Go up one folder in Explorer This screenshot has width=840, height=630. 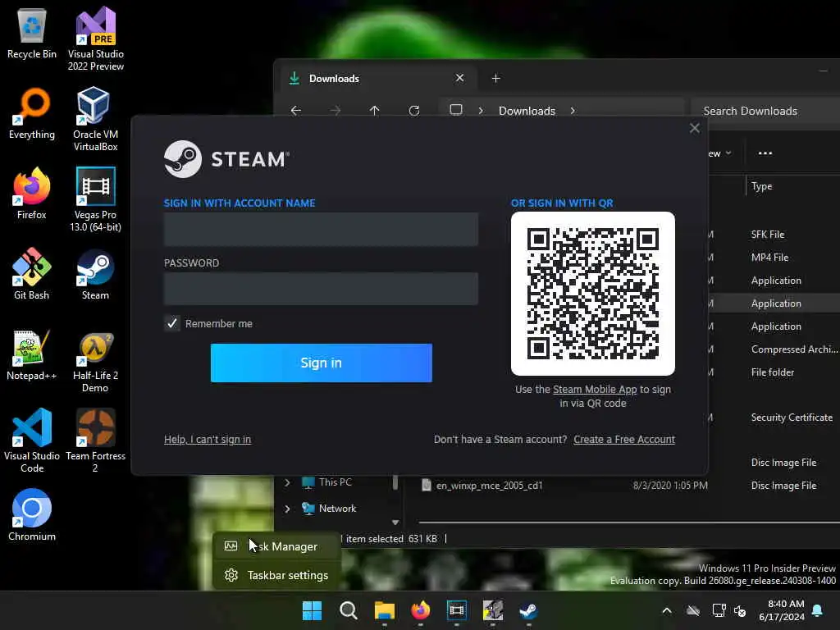tap(374, 111)
